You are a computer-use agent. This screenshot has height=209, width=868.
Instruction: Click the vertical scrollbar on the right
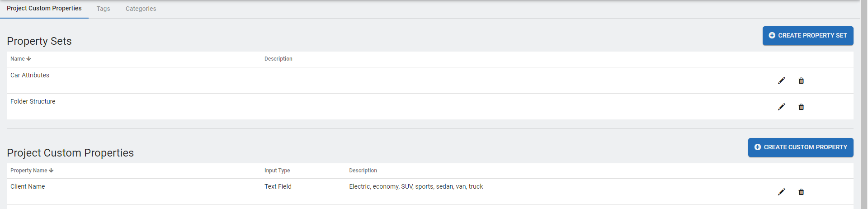click(864, 104)
